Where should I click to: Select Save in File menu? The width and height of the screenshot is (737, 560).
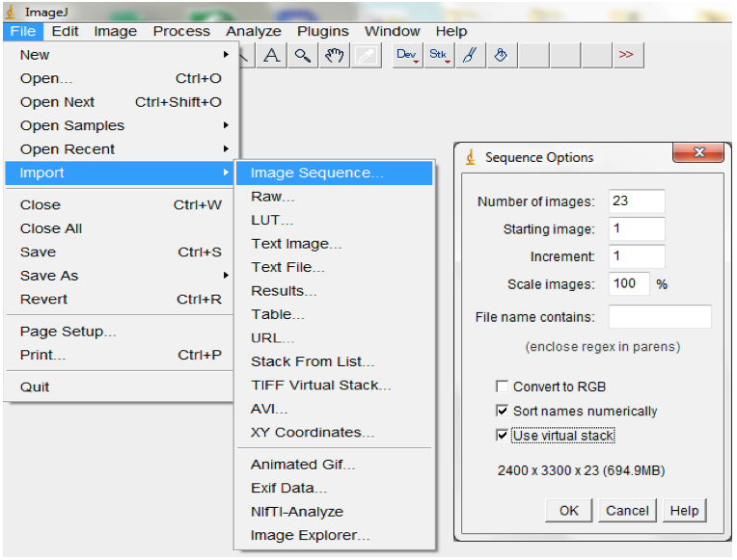coord(120,253)
